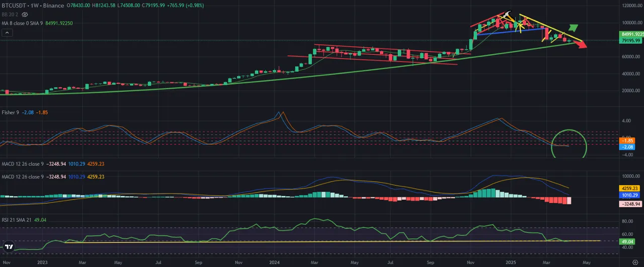Image resolution: width=644 pixels, height=267 pixels.
Task: Select the MA 8 close 0 SMA 9 legend
Action: pyautogui.click(x=24, y=23)
